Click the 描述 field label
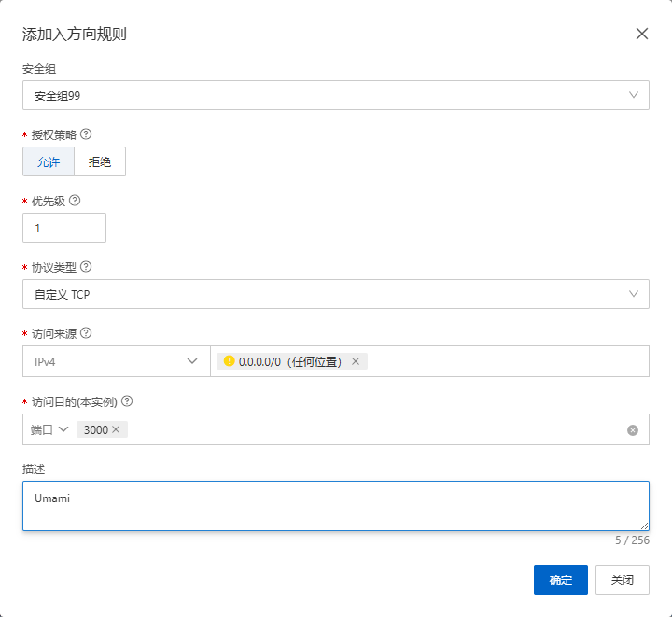 (x=34, y=470)
